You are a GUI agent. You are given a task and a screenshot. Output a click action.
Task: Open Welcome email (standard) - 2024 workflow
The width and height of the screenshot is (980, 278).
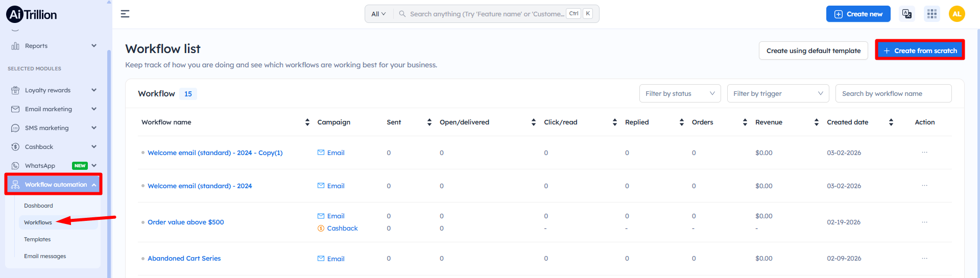pyautogui.click(x=200, y=186)
